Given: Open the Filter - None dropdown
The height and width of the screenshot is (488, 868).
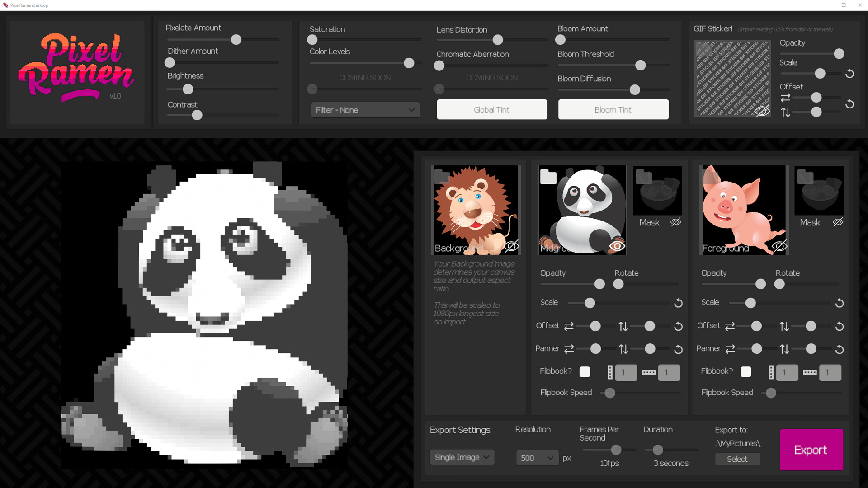Looking at the screenshot, I should coord(365,110).
